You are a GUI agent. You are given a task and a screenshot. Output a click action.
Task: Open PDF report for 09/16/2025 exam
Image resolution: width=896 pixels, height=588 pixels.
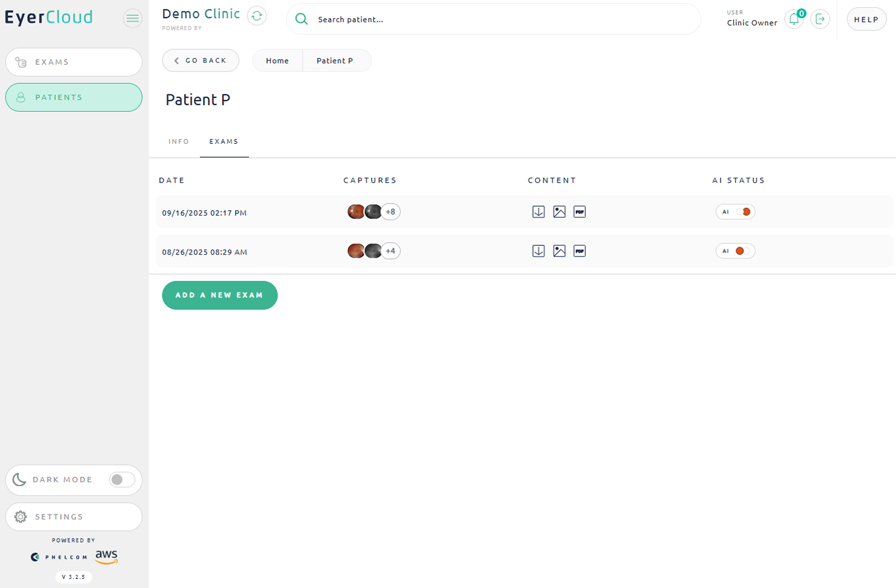point(579,212)
